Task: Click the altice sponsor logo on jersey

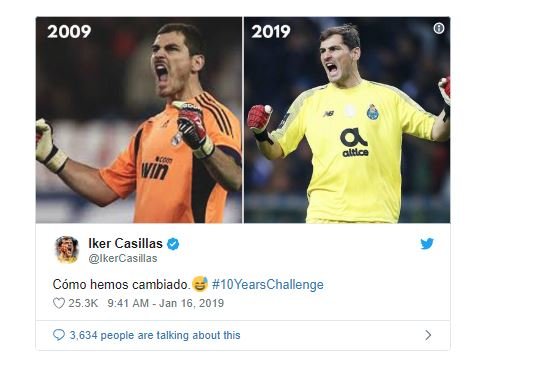Action: click(355, 142)
